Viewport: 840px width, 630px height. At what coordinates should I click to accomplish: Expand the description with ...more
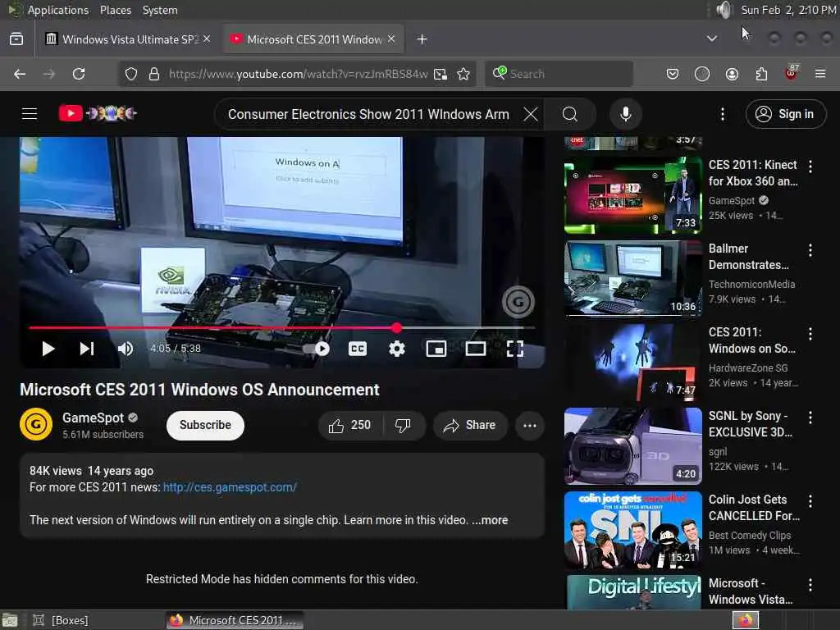click(x=490, y=519)
